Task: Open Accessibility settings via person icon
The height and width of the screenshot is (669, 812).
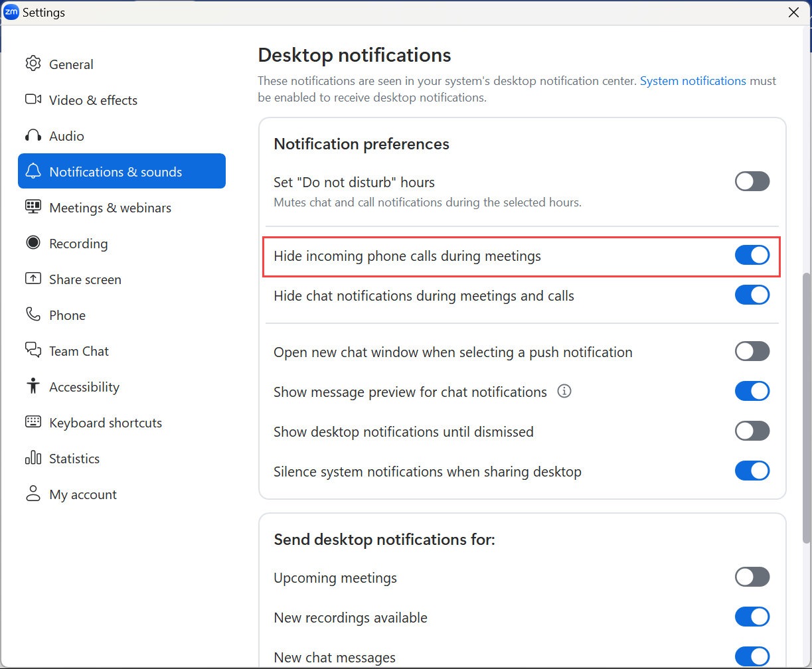Action: coord(33,386)
